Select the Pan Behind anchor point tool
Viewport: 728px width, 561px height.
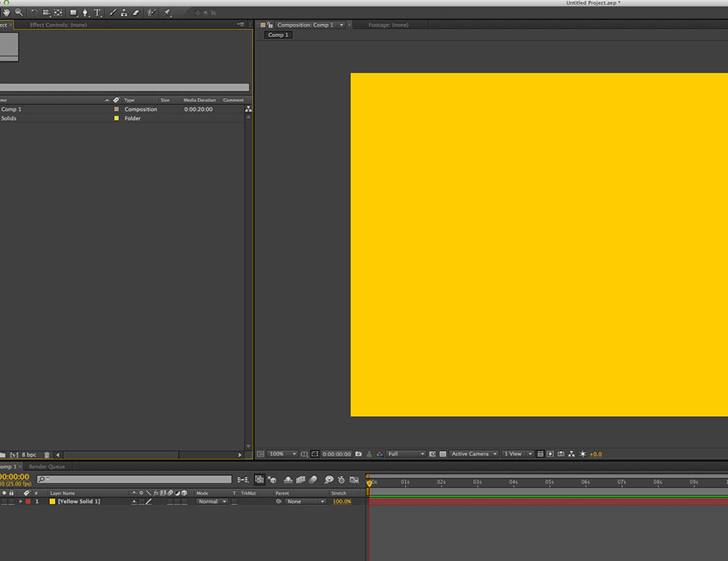click(x=58, y=13)
